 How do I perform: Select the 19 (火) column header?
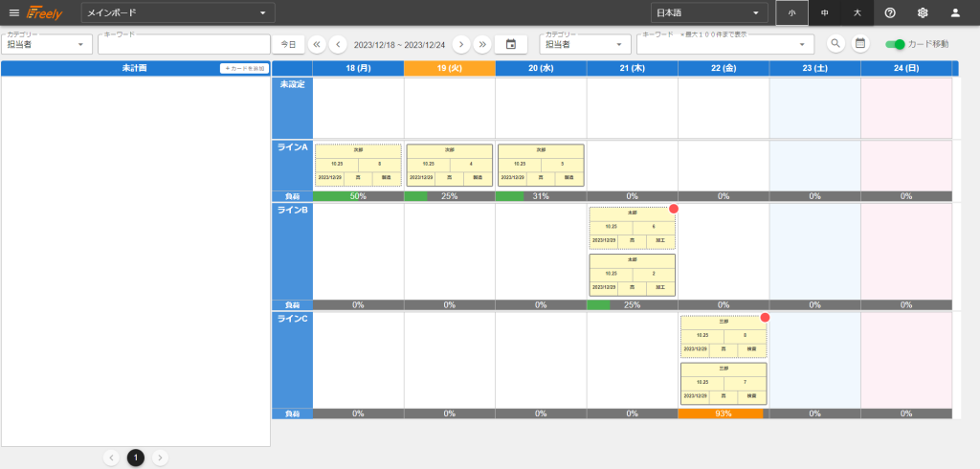(450, 69)
